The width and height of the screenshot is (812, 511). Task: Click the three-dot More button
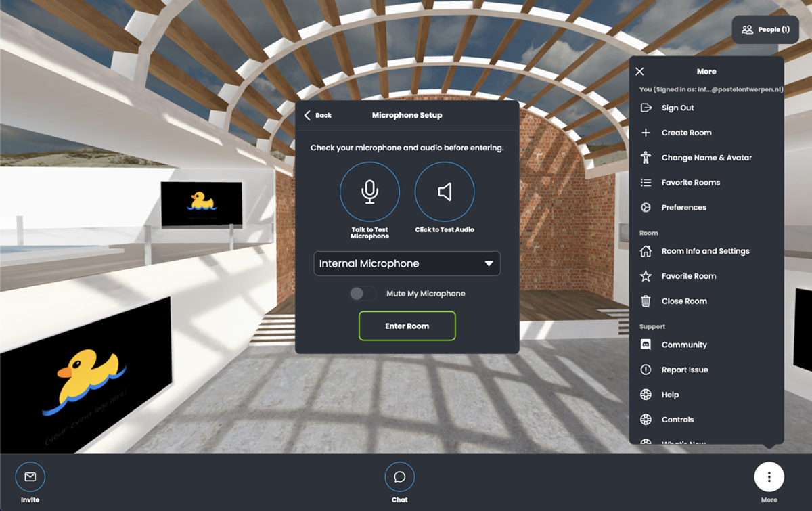pyautogui.click(x=769, y=477)
